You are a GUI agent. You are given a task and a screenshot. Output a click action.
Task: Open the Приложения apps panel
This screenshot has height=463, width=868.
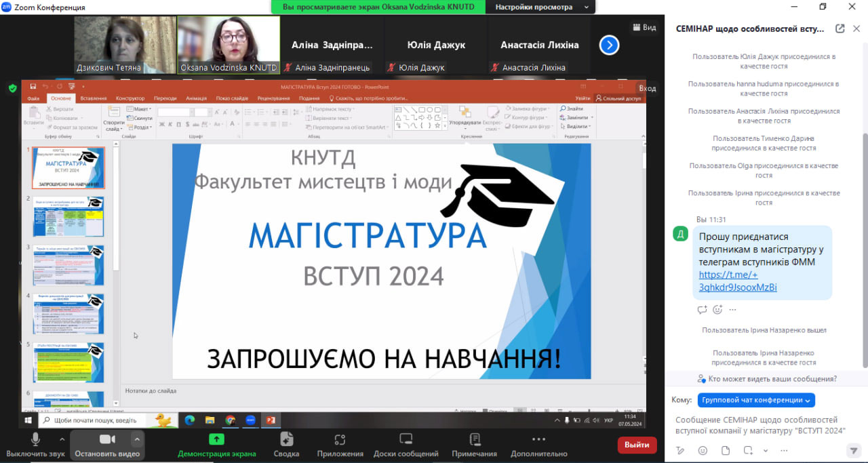(x=340, y=444)
